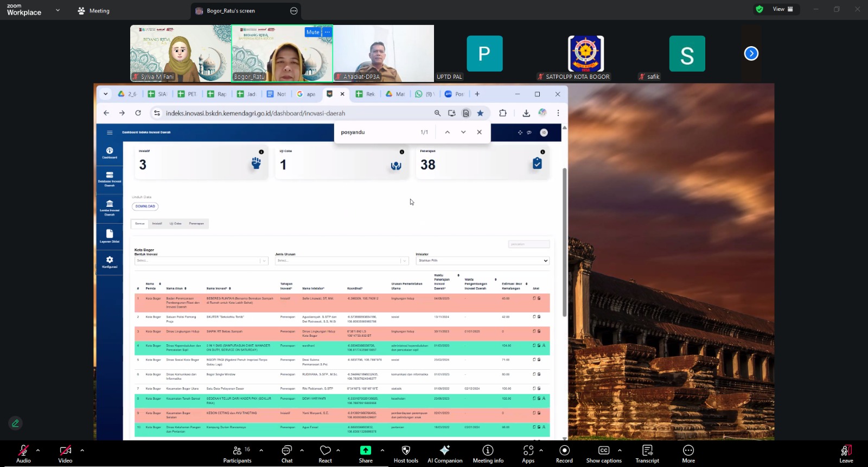Click the green Share screen icon
Screen dimensions: 868x467
click(366, 451)
